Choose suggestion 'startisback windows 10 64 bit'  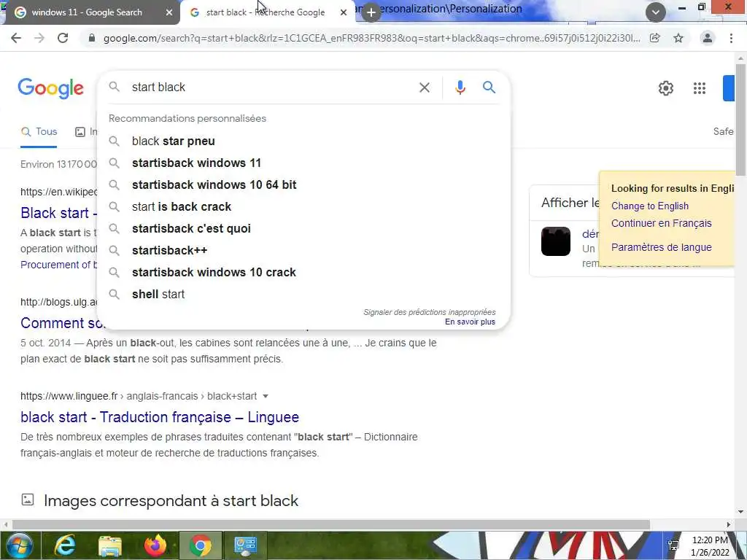[303, 184]
